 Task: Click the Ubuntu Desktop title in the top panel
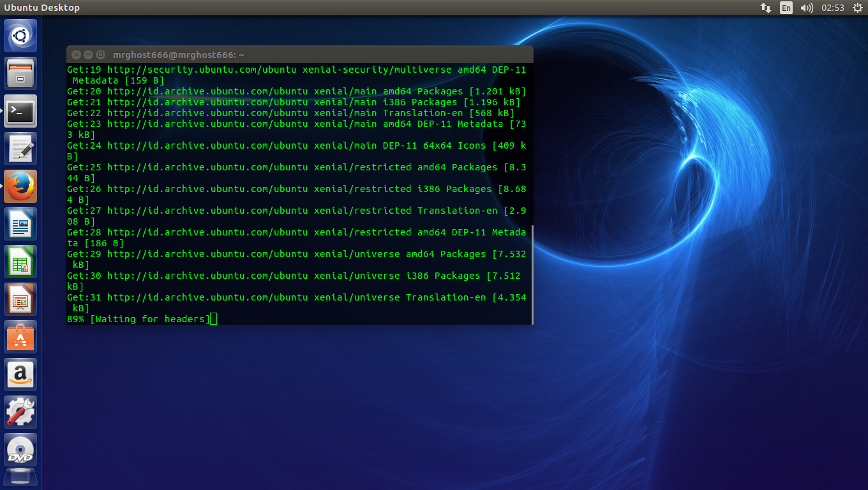tap(42, 8)
